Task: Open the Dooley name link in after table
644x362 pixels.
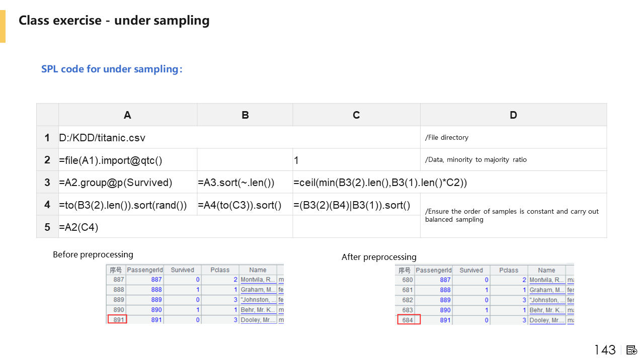Action: pos(546,320)
